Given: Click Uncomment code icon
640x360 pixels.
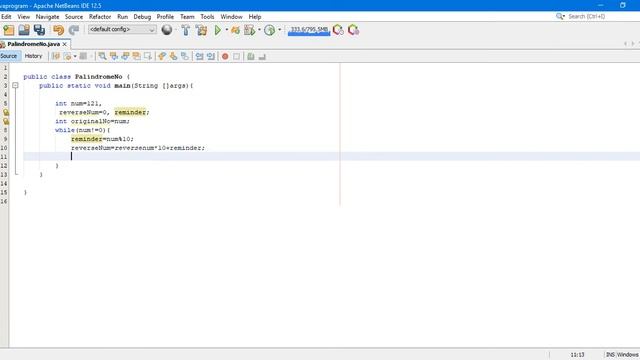Looking at the screenshot, I should pyautogui.click(x=262, y=56).
